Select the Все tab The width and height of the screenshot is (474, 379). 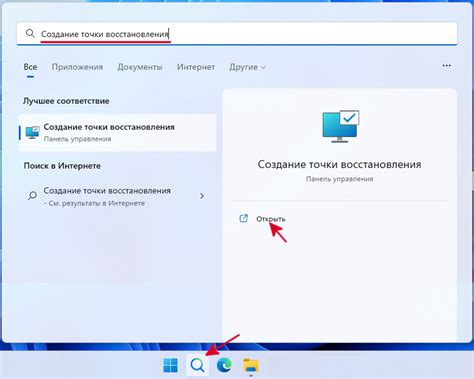pyautogui.click(x=30, y=67)
